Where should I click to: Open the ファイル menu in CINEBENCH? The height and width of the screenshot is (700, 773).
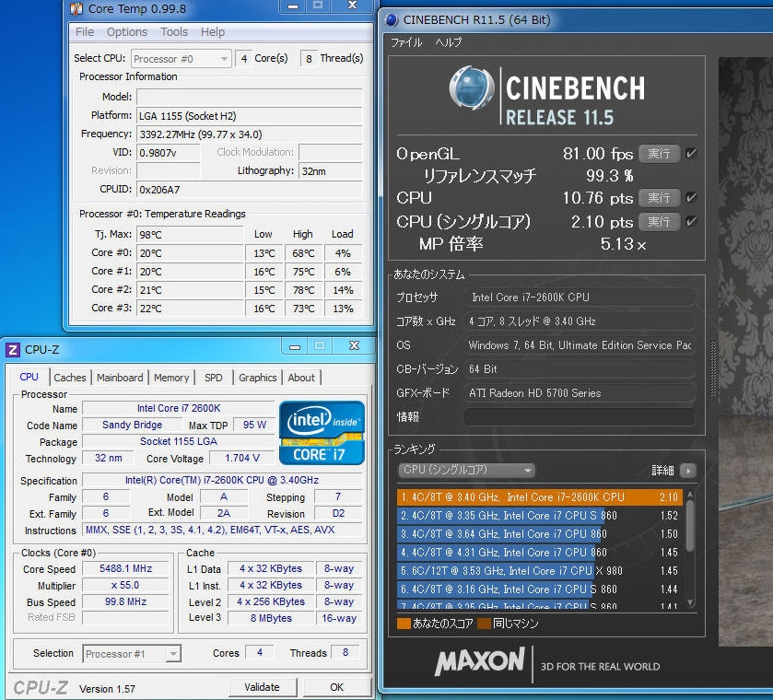406,42
